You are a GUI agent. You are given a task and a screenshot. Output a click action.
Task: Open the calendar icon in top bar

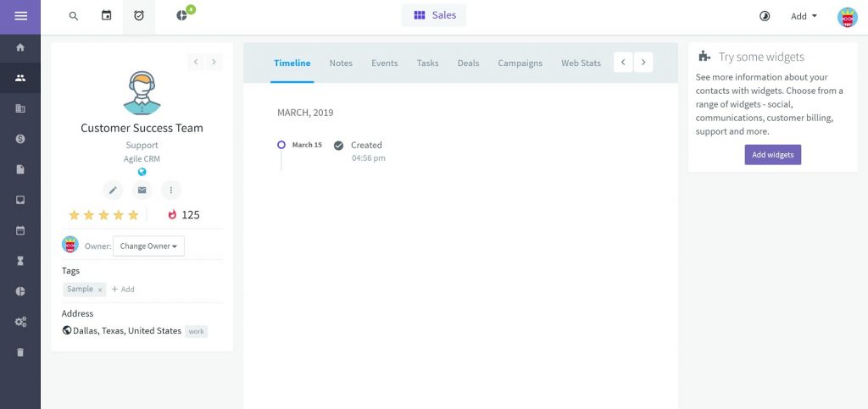(x=106, y=15)
